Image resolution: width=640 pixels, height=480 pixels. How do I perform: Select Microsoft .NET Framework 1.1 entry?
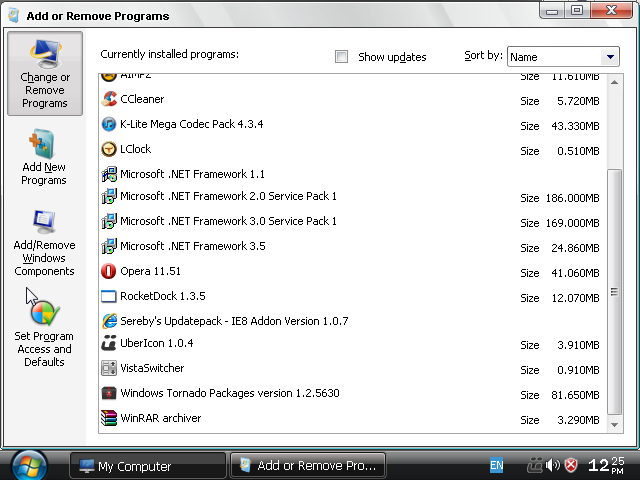click(353, 174)
